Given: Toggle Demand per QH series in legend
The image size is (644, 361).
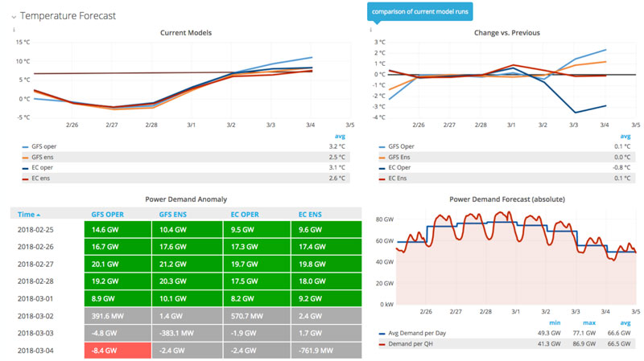Looking at the screenshot, I should pyautogui.click(x=411, y=344).
